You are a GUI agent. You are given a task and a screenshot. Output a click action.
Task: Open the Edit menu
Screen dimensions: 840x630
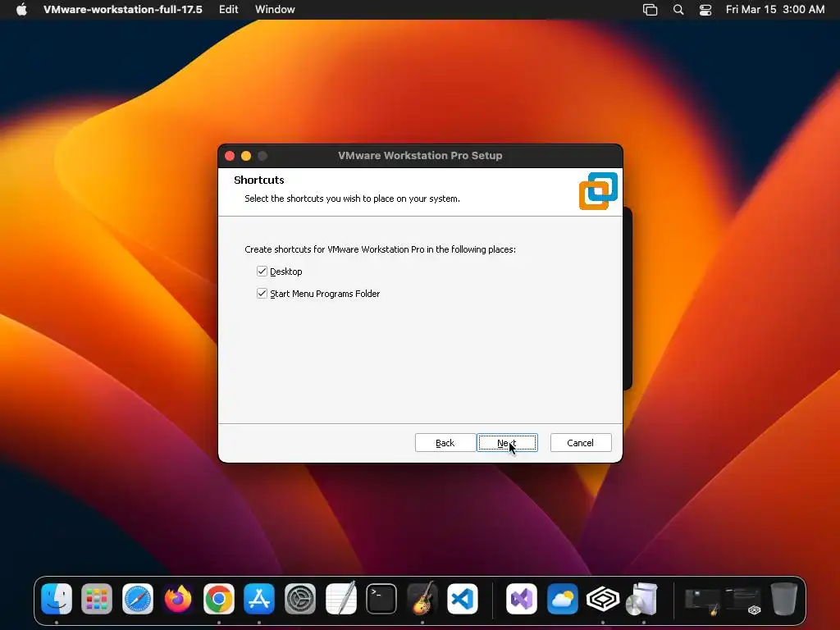(228, 10)
